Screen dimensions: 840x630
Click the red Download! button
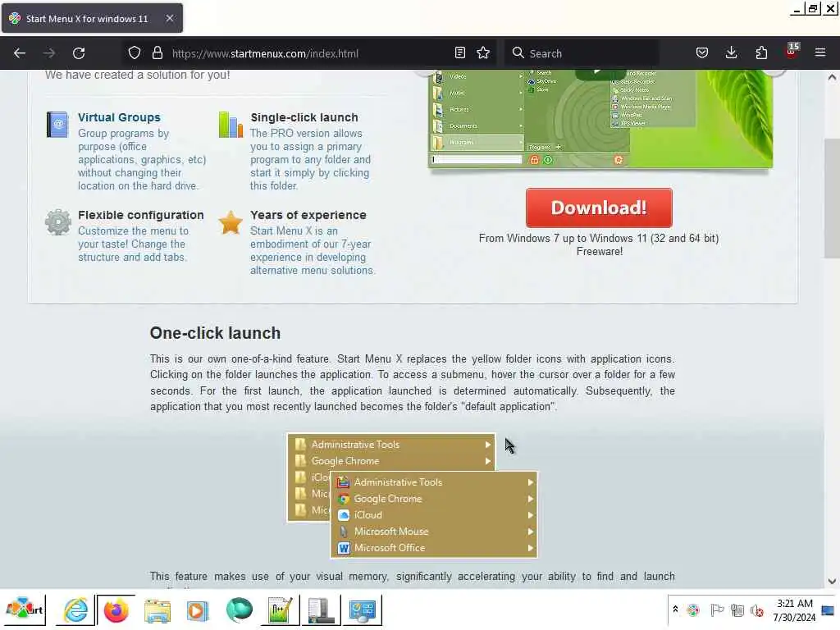click(599, 208)
